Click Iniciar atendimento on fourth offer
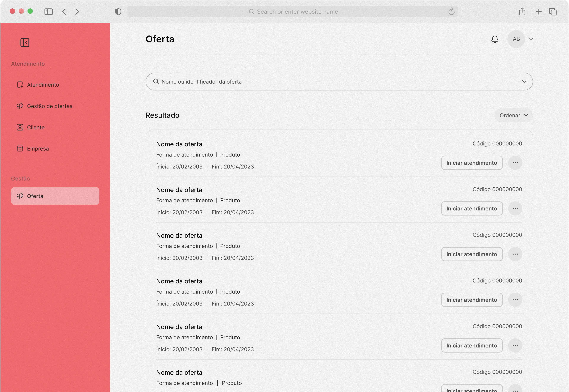Image resolution: width=569 pixels, height=392 pixels. pos(471,300)
